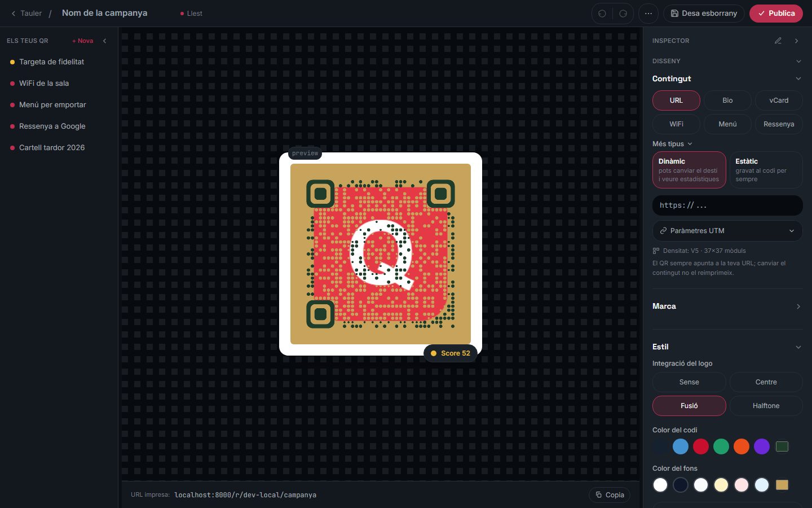812x508 pixels.
Task: Pick the green code color swatch
Action: (721, 446)
